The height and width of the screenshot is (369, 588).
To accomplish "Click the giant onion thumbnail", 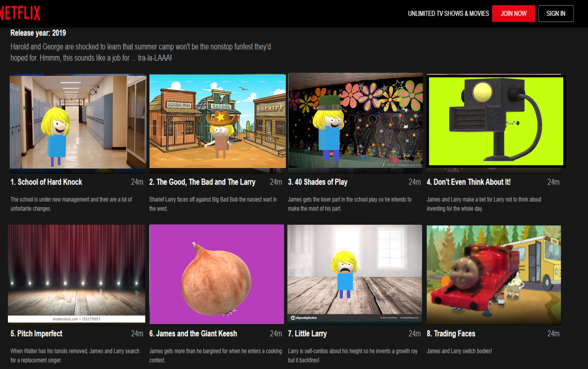I will (217, 274).
